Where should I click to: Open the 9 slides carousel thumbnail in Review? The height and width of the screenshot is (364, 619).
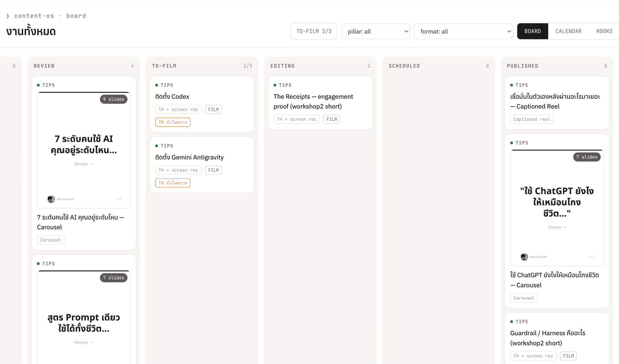(x=84, y=150)
